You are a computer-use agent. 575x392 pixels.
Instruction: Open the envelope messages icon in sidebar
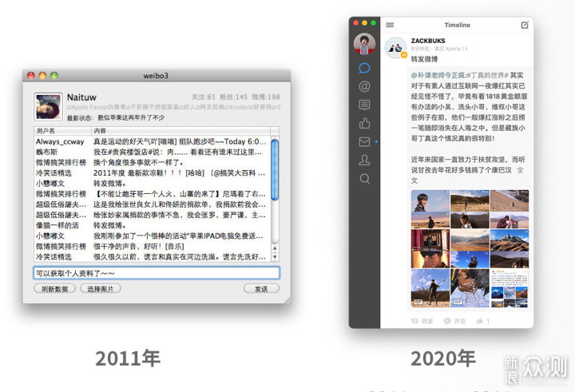pos(364,142)
